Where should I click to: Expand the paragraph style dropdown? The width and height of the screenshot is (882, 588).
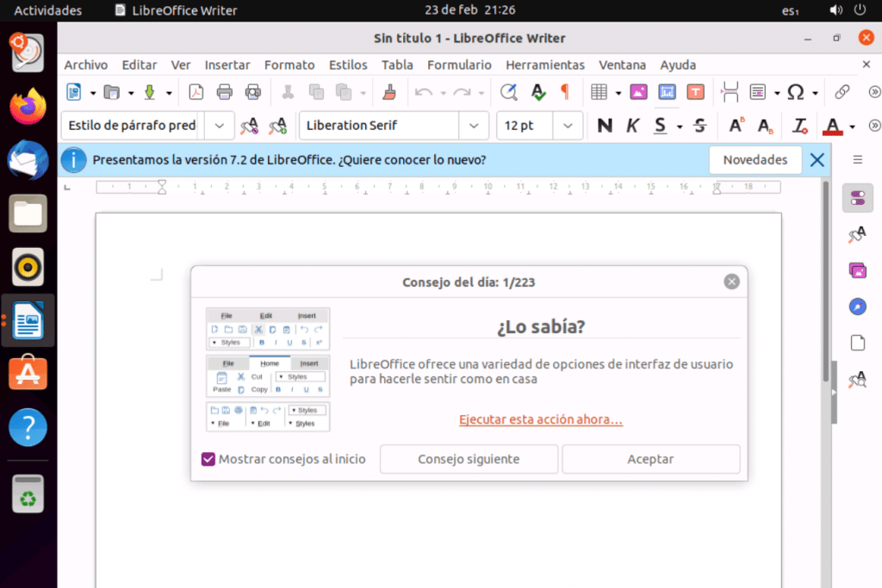pos(220,126)
